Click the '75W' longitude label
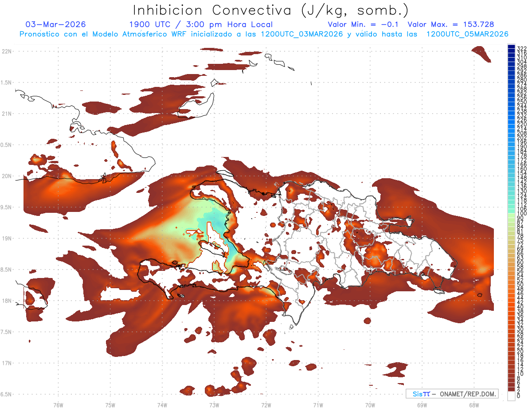 coord(110,405)
